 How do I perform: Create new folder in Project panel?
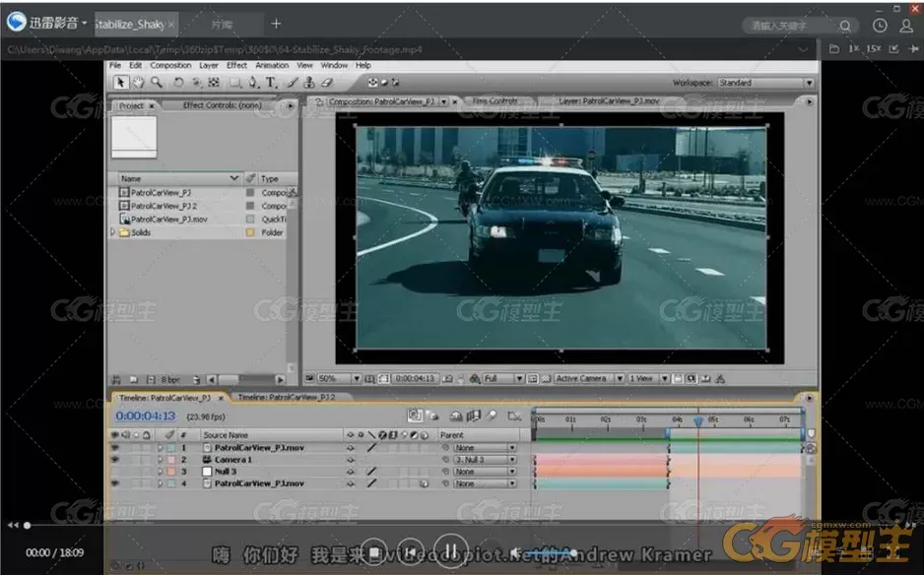point(134,379)
